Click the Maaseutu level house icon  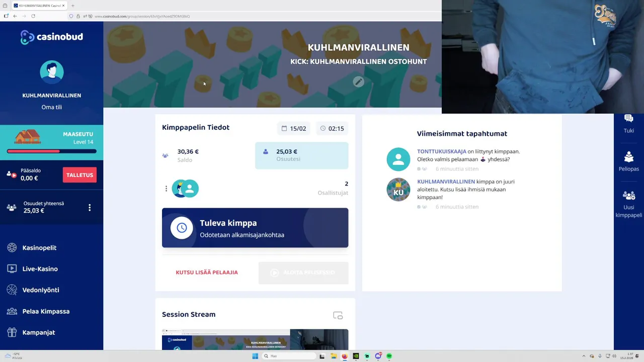tap(27, 137)
